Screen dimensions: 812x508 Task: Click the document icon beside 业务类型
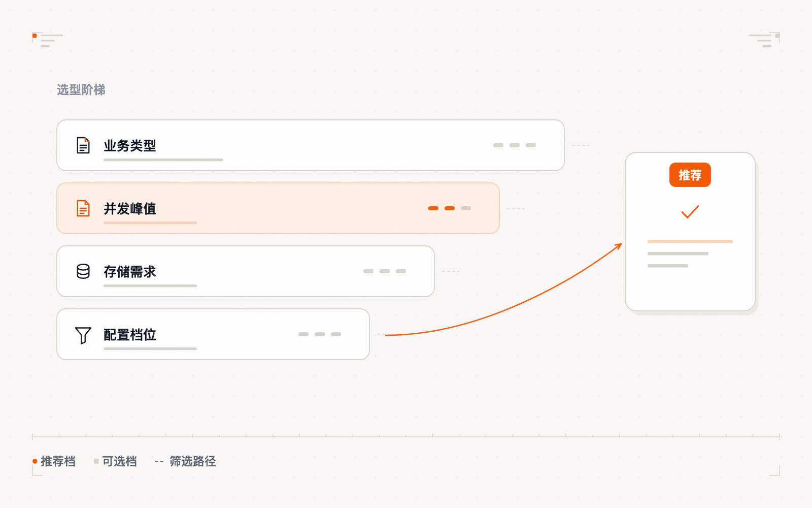click(83, 145)
